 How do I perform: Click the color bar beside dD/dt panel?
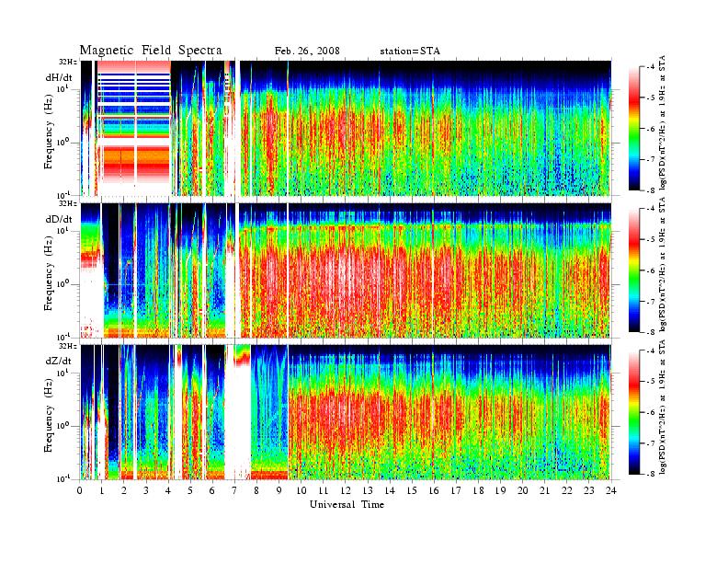coord(634,270)
